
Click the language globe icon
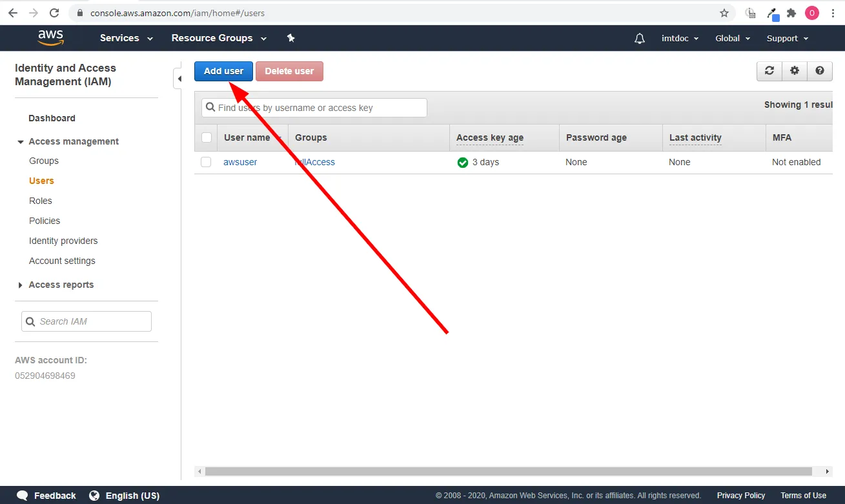pyautogui.click(x=94, y=496)
